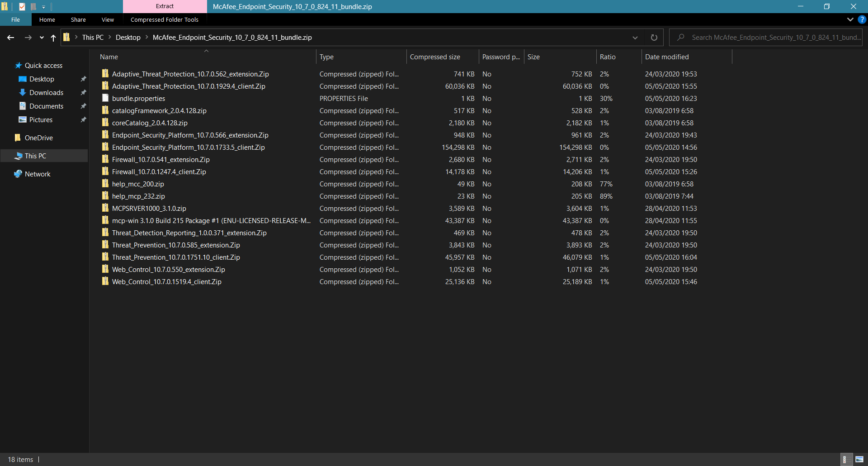Switch to the Share ribbon tab
This screenshot has width=868, height=466.
(78, 19)
